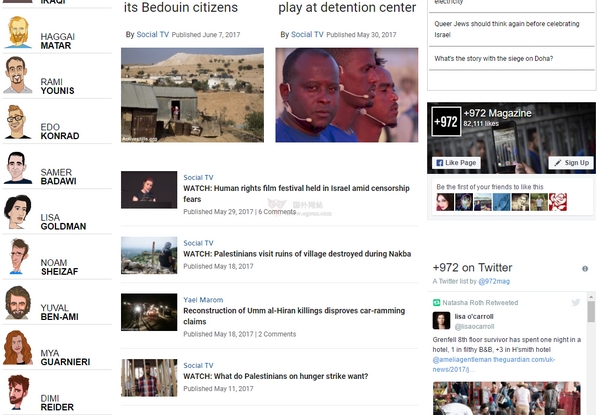Click lisa o'carroll's profile picture

(441, 321)
